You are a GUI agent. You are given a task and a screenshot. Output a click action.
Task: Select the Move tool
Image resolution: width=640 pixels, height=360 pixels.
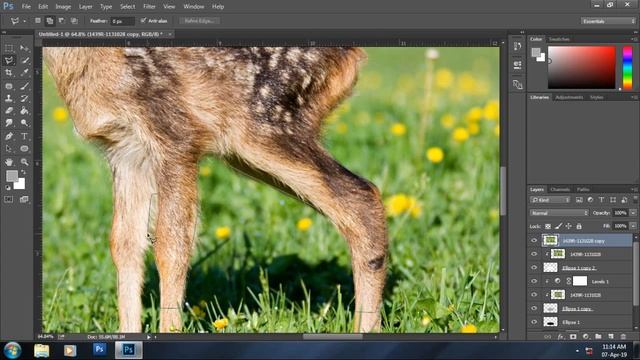coord(24,48)
